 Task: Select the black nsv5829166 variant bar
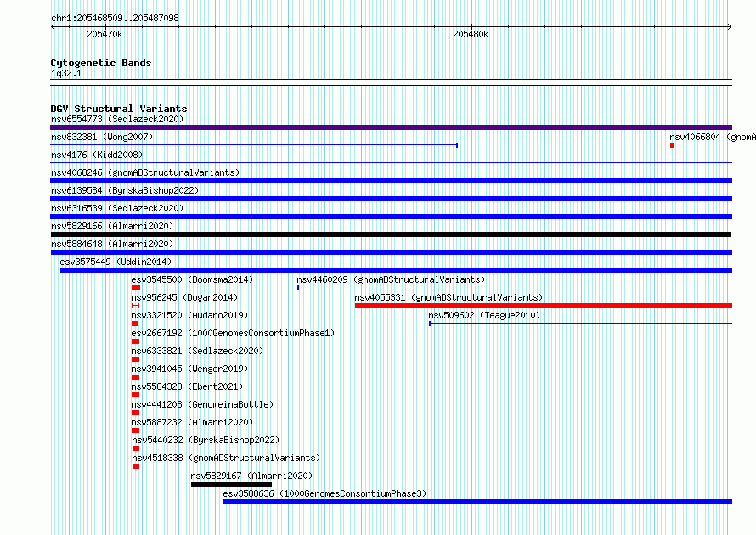coord(391,234)
